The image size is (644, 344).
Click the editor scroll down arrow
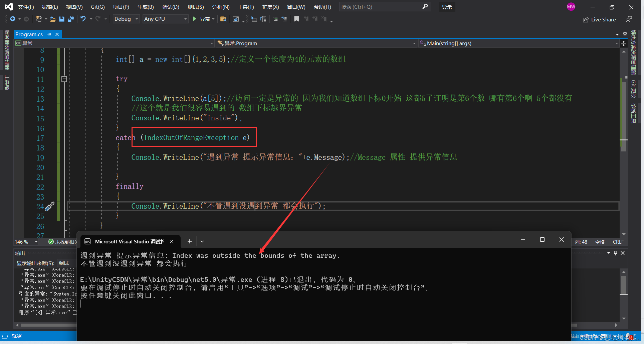coord(624,234)
